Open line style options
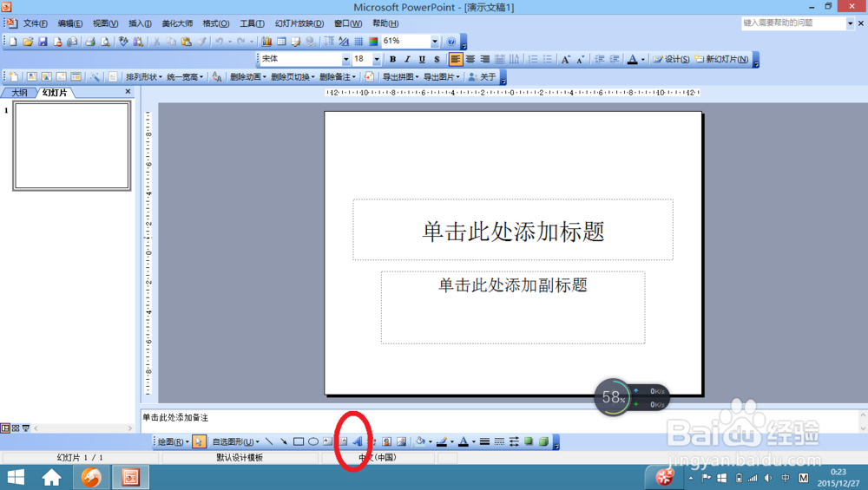The width and height of the screenshot is (868, 490). click(484, 442)
